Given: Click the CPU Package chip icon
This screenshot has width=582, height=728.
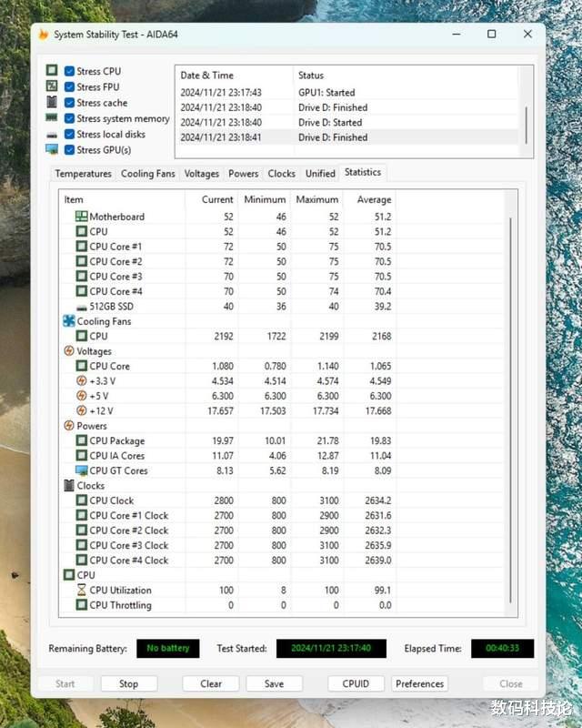Looking at the screenshot, I should (x=82, y=440).
